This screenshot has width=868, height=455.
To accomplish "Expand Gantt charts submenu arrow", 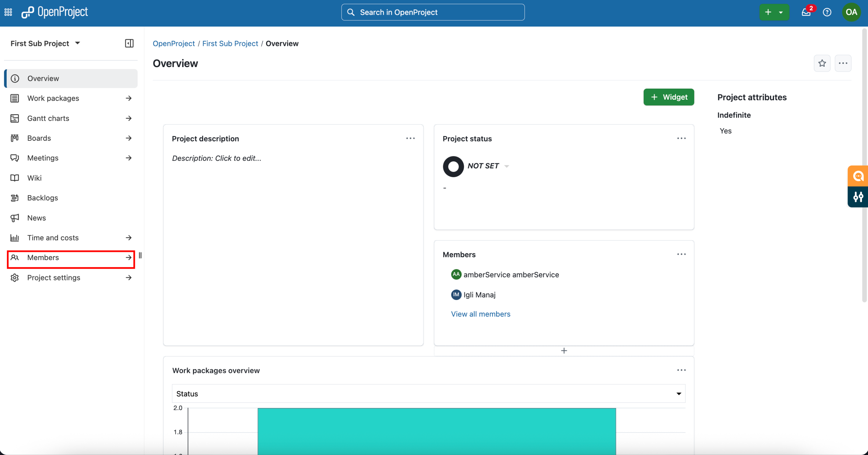I will pyautogui.click(x=128, y=118).
